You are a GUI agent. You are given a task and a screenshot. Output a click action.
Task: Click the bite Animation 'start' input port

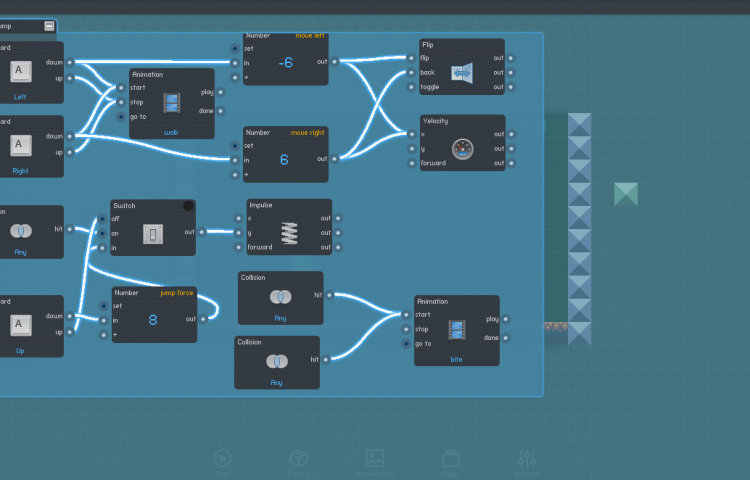coord(406,315)
